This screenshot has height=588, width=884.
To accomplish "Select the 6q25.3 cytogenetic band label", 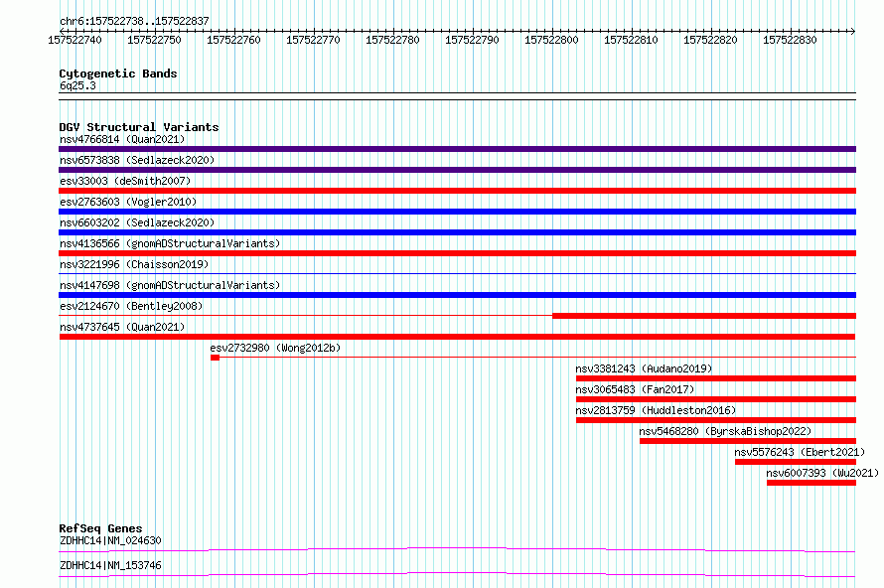I will (x=77, y=85).
